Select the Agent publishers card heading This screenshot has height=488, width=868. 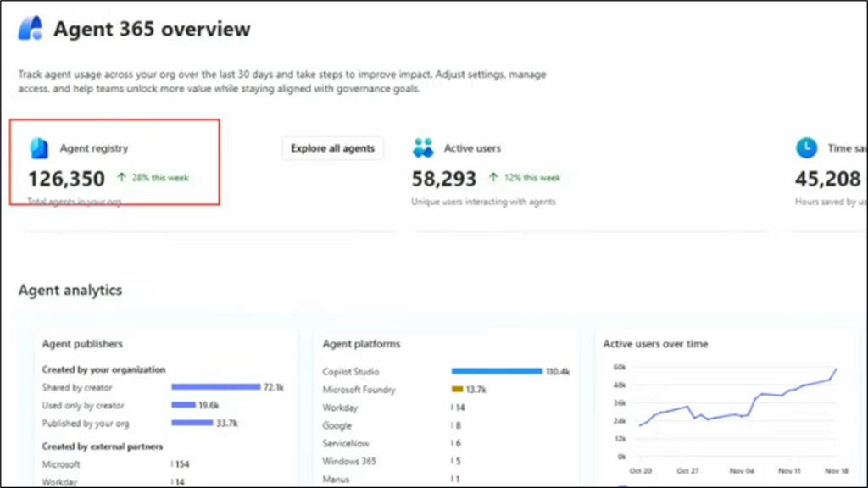pos(82,344)
